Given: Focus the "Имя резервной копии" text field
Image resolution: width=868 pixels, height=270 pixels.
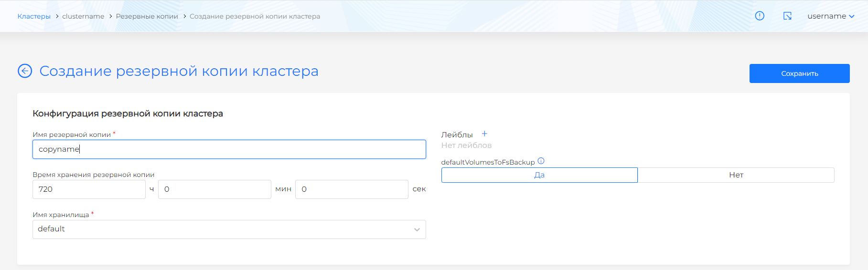Looking at the screenshot, I should point(229,149).
